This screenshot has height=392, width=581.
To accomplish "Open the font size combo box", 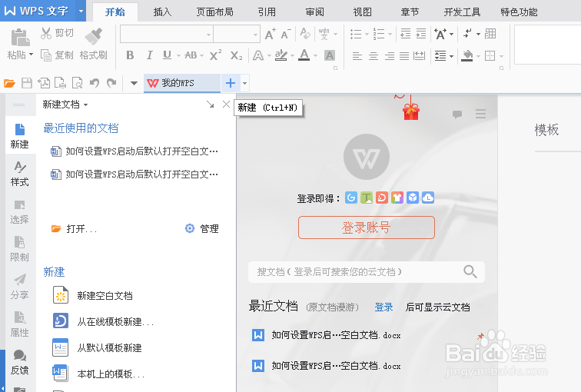I will pyautogui.click(x=237, y=35).
